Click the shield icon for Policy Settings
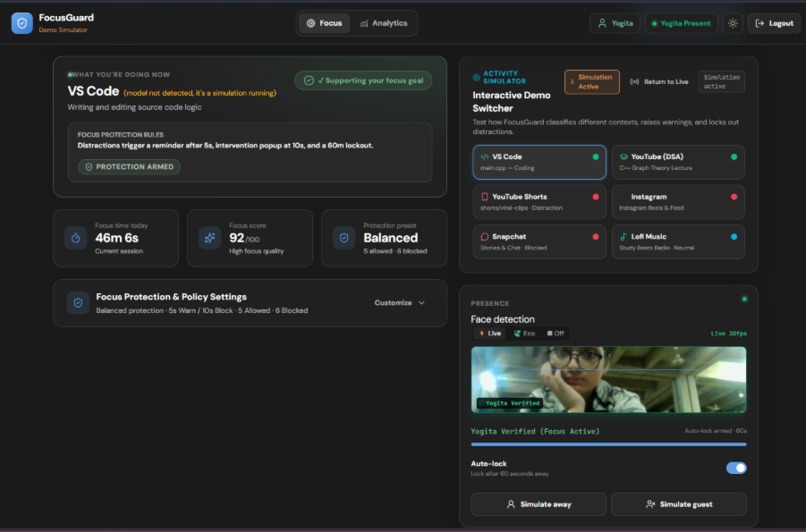The height and width of the screenshot is (532, 806). point(78,303)
